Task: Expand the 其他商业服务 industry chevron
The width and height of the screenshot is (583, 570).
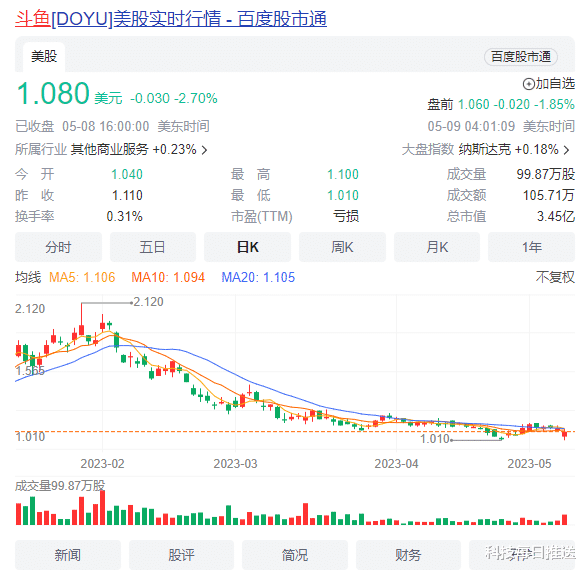Action: (204, 150)
